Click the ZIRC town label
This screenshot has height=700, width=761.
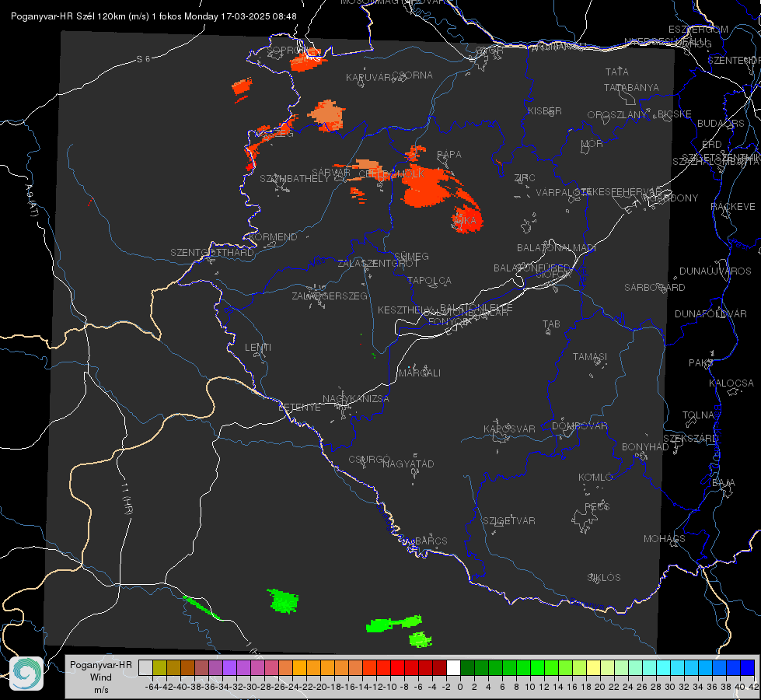coord(525,178)
